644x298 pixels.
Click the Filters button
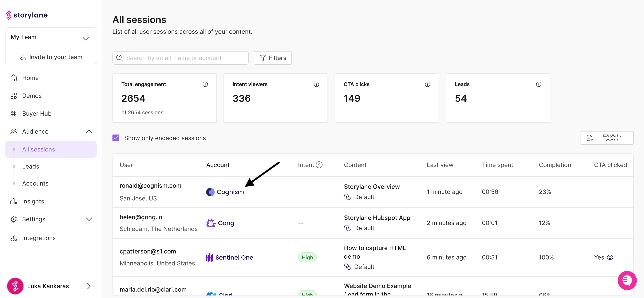[272, 58]
